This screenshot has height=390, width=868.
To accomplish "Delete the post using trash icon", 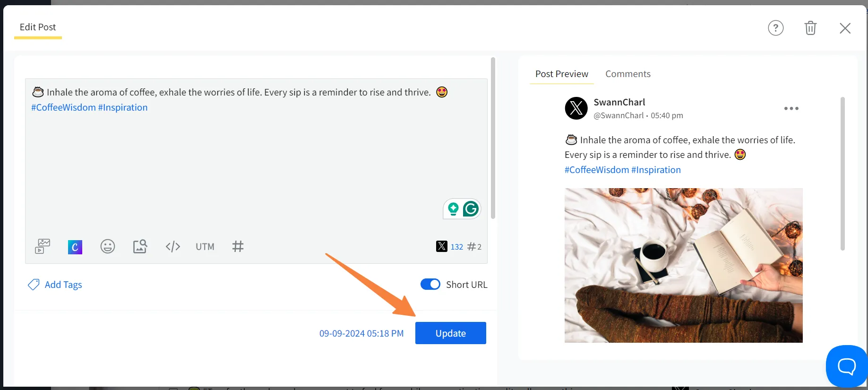I will click(x=810, y=28).
